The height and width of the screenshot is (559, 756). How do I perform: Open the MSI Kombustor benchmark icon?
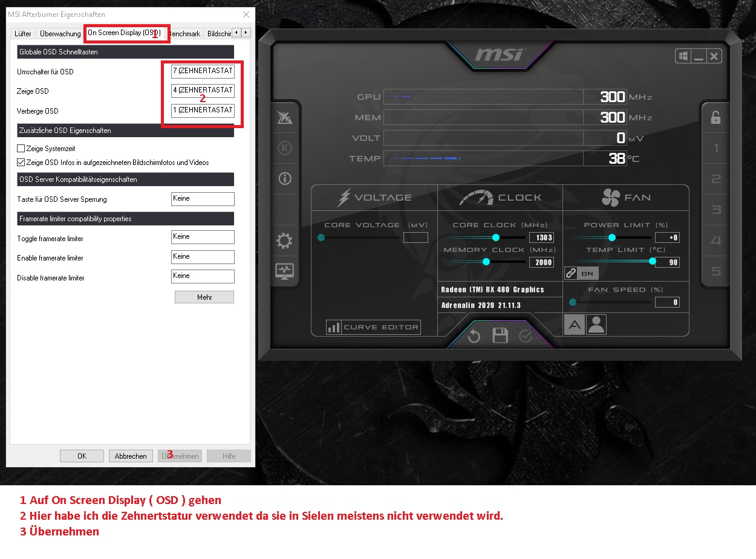click(x=284, y=117)
